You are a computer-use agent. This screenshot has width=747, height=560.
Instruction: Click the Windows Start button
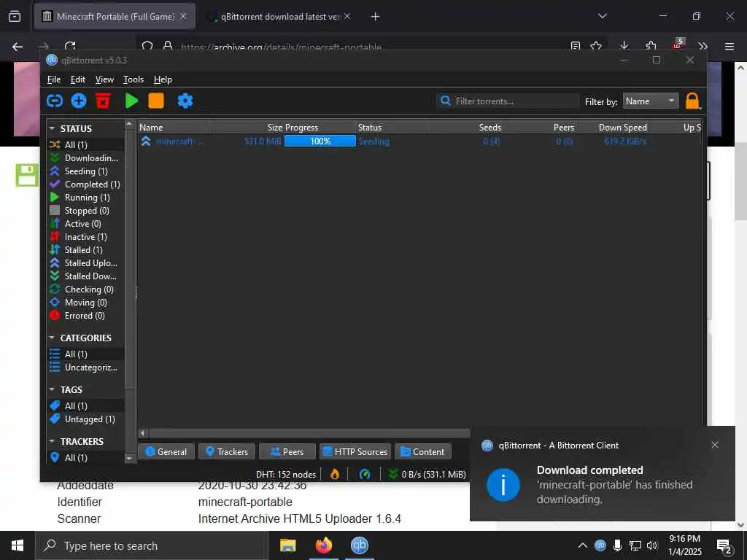click(x=18, y=545)
